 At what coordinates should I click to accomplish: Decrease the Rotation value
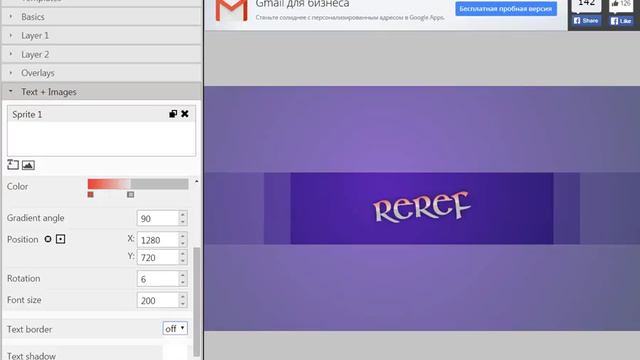(183, 282)
